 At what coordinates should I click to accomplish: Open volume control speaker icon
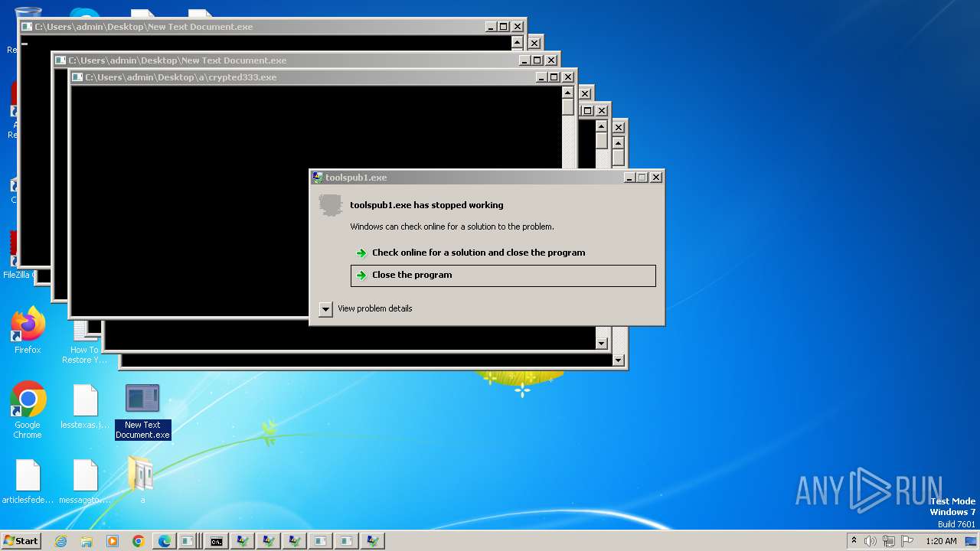point(871,541)
